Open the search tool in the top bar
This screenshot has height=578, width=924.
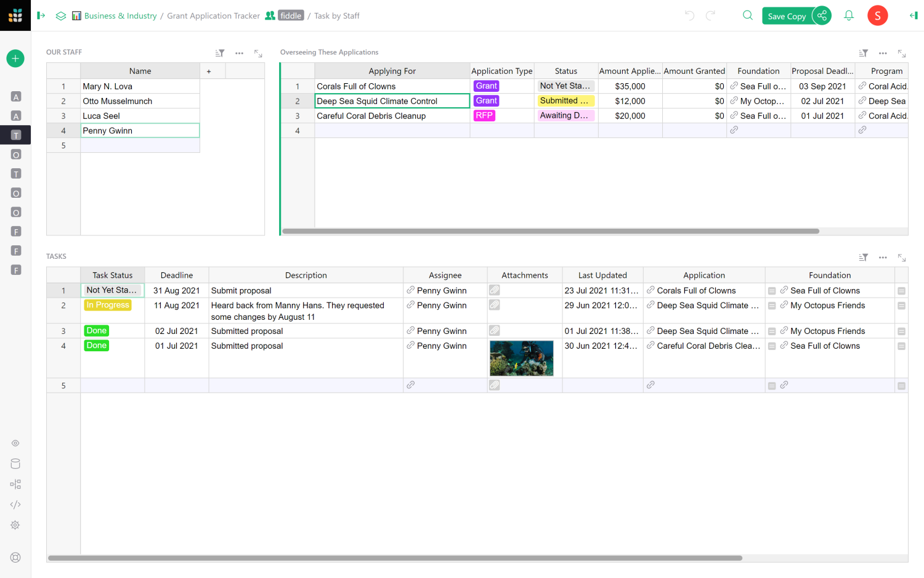(747, 15)
